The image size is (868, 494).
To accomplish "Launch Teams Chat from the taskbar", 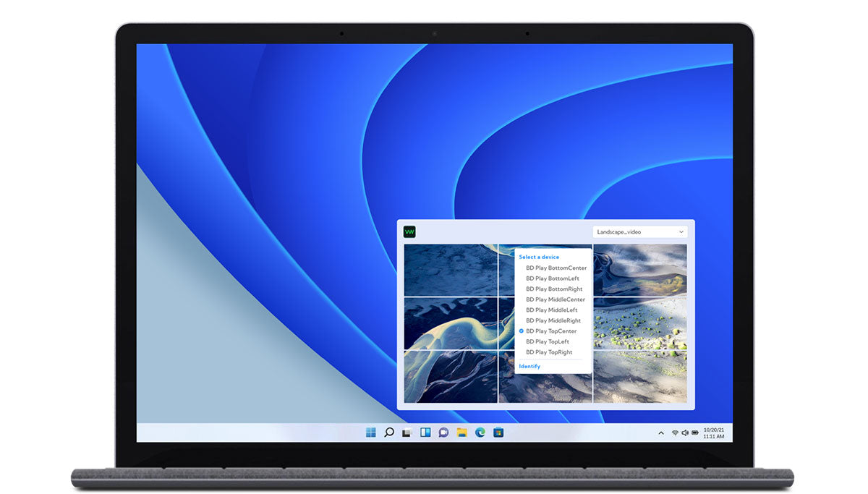I will [443, 433].
